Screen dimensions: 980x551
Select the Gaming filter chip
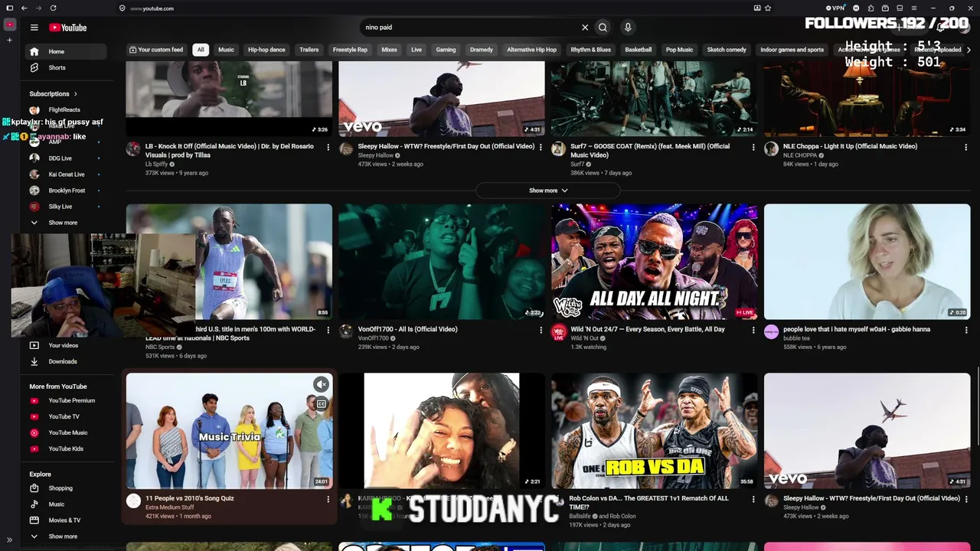(446, 50)
